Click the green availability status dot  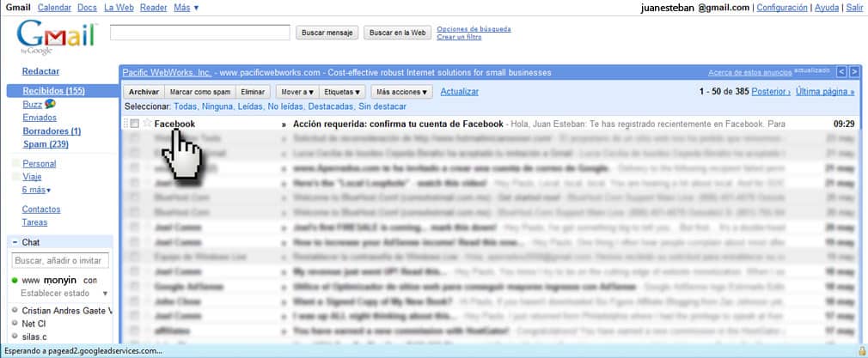coord(15,281)
